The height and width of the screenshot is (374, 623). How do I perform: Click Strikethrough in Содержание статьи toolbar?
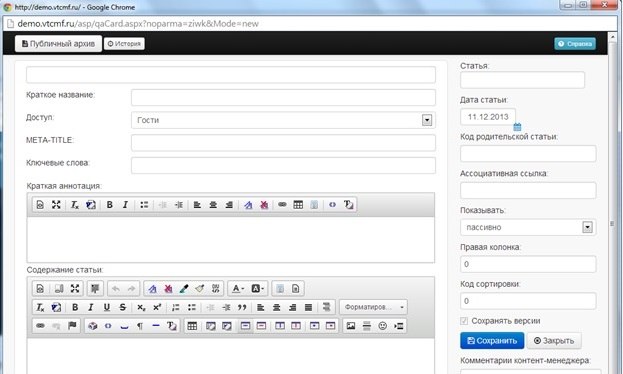[122, 307]
